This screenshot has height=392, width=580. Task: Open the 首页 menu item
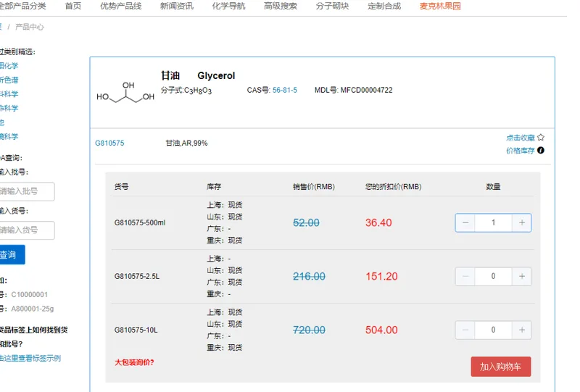(73, 6)
